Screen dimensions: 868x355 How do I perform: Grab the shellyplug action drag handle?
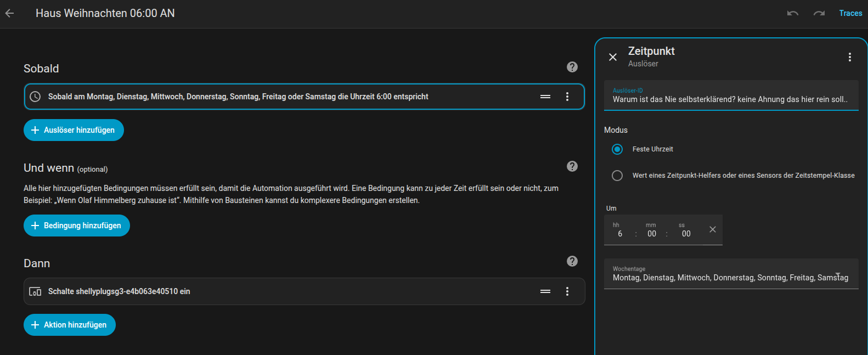click(545, 291)
